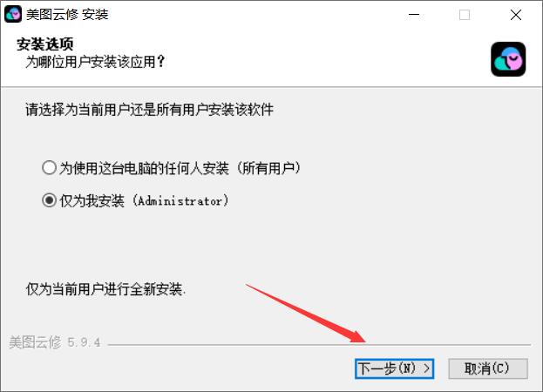543x392 pixels.
Task: Click the chevron arrow on the 下一步 button
Action: [x=427, y=368]
